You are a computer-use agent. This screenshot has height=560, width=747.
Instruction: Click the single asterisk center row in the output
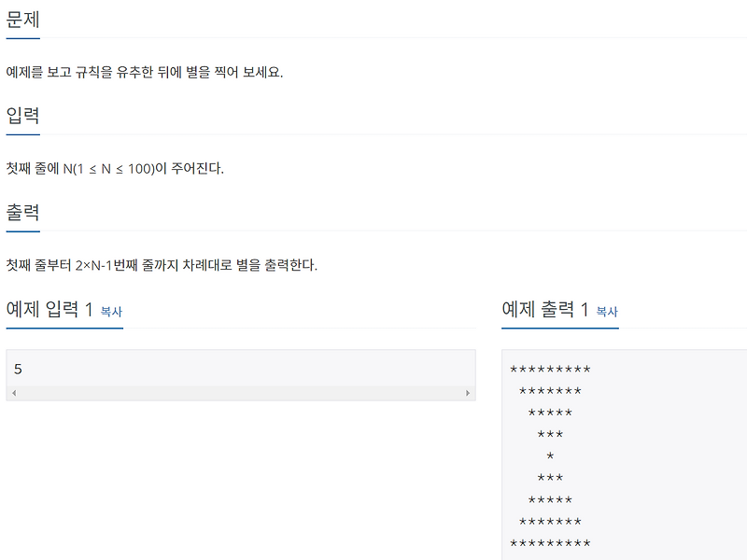[549, 455]
